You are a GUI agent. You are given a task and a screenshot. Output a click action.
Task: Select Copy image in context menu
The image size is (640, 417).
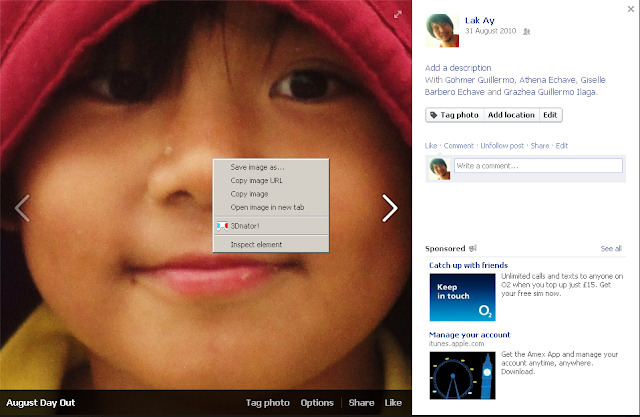click(x=271, y=194)
